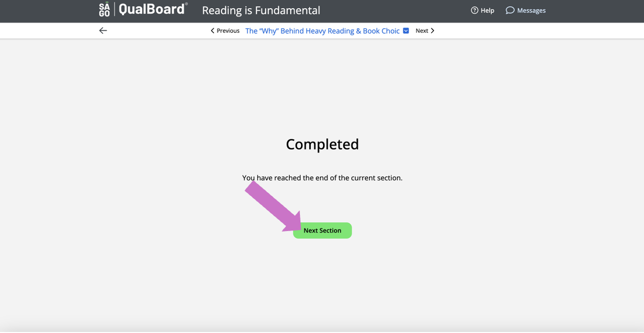
Task: Click the 'You have reached the end' message
Action: coord(323,178)
